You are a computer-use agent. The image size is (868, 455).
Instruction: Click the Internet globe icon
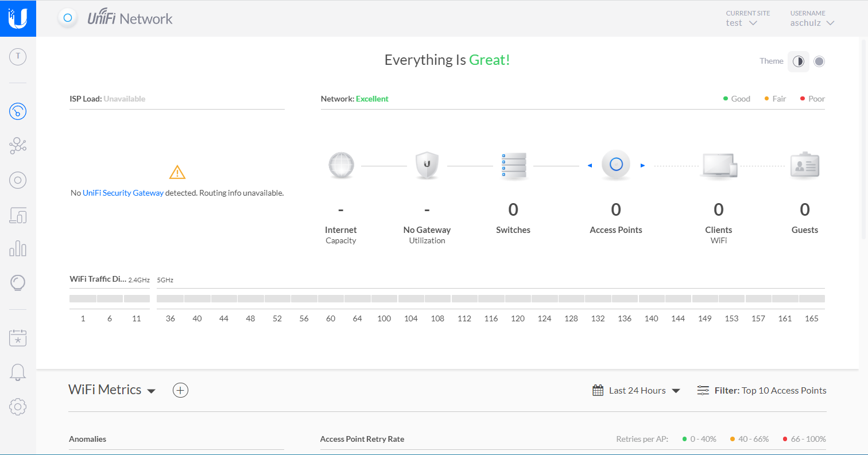(x=341, y=166)
